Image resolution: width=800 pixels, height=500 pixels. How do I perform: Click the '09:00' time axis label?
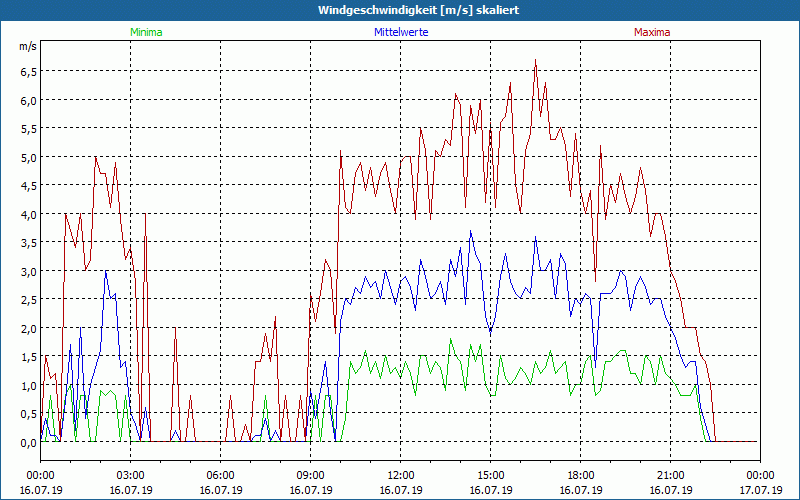coord(311,476)
